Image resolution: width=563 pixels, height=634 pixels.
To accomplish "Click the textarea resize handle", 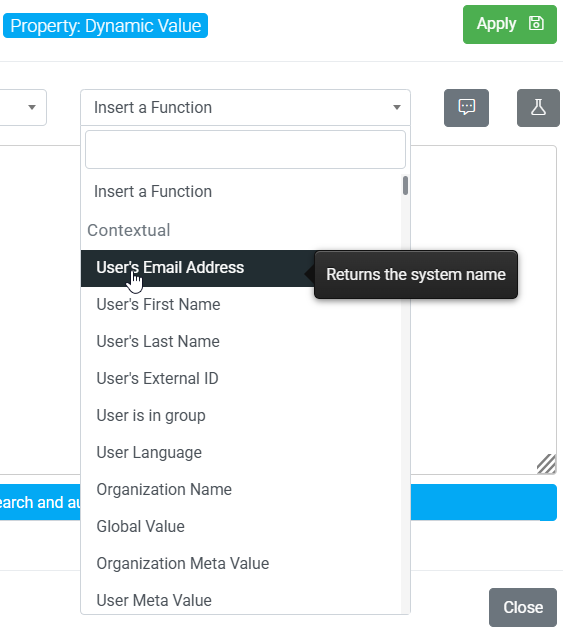I will 546,463.
